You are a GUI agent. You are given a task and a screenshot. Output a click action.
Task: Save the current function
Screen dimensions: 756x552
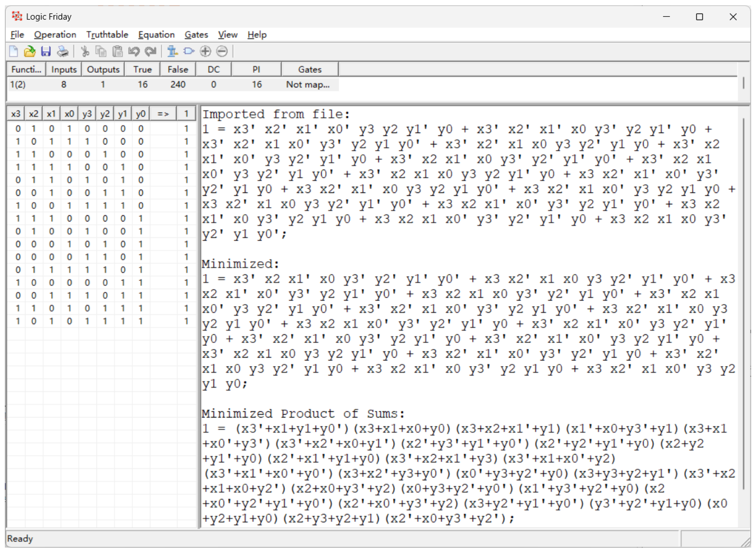coord(47,51)
